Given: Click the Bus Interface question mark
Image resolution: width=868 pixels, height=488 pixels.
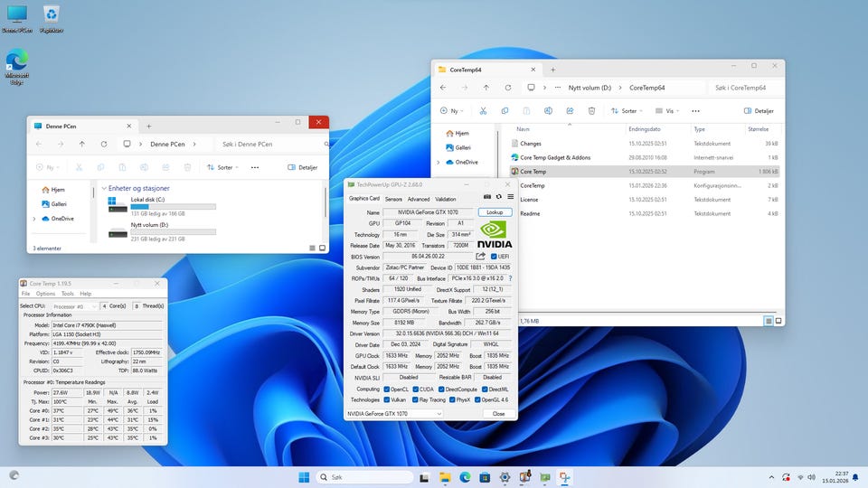Looking at the screenshot, I should pos(510,278).
